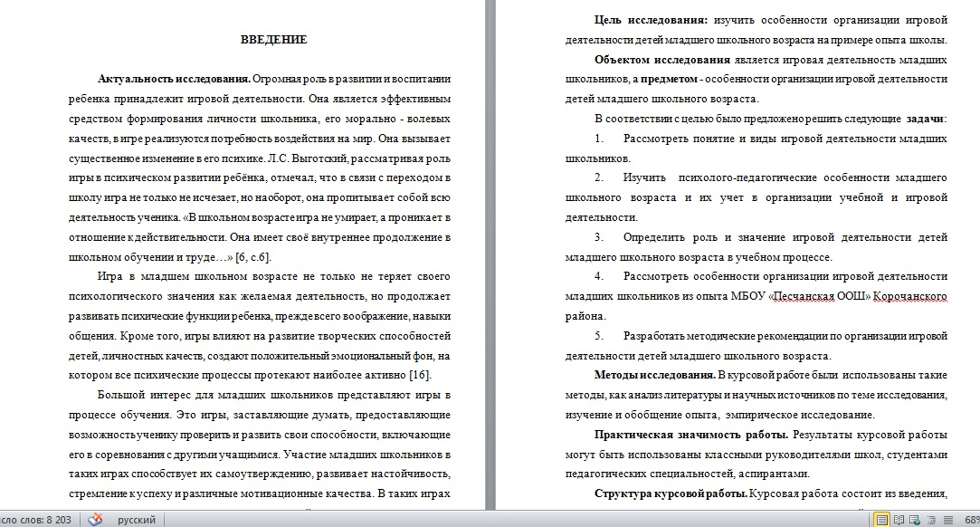Click list item 5 starting Разработать методические
This screenshot has height=527, width=980.
pos(756,346)
